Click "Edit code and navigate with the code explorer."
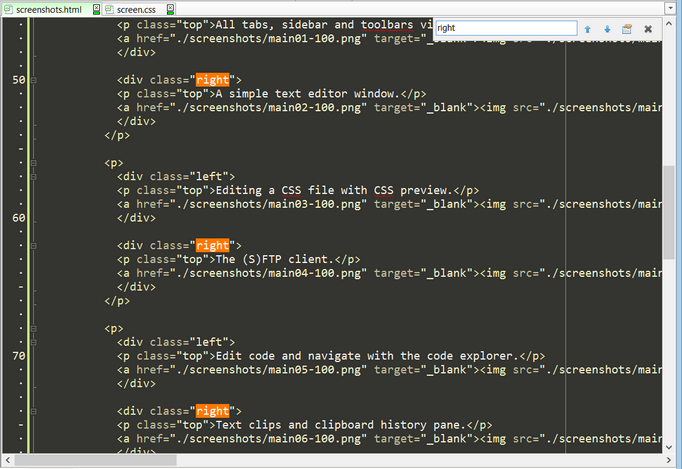Screen dimensions: 682x469 click(x=368, y=356)
